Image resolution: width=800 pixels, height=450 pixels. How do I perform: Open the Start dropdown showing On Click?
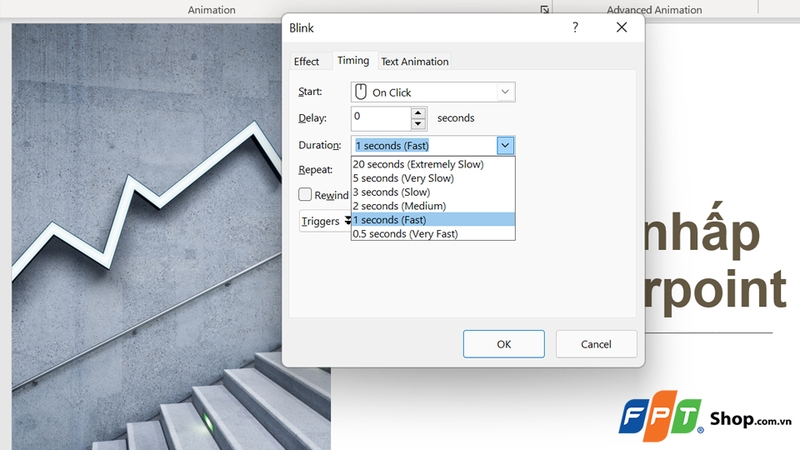pyautogui.click(x=433, y=92)
